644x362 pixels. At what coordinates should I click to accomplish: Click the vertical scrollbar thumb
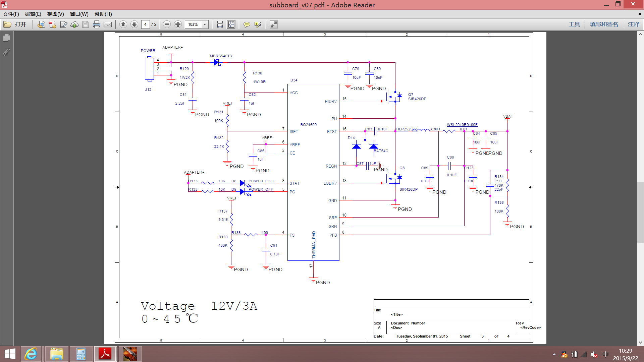(640, 212)
